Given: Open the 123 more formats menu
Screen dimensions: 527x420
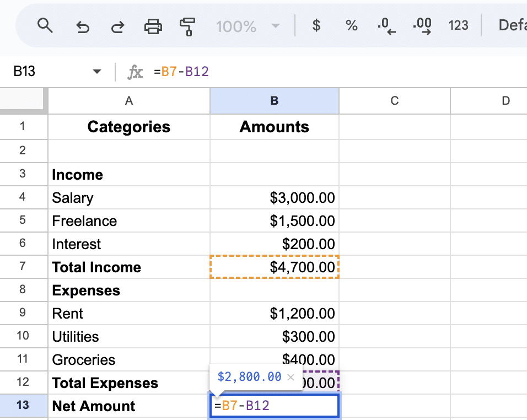Looking at the screenshot, I should tap(458, 25).
